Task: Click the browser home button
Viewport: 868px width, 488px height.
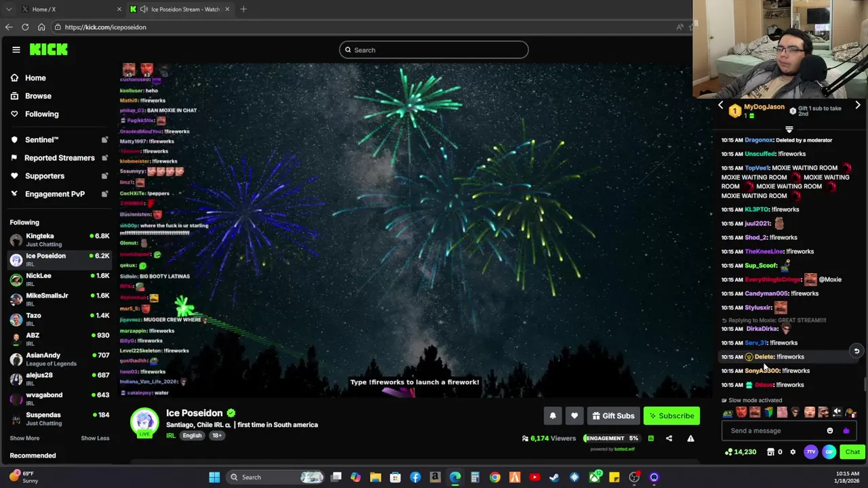Action: click(x=41, y=27)
